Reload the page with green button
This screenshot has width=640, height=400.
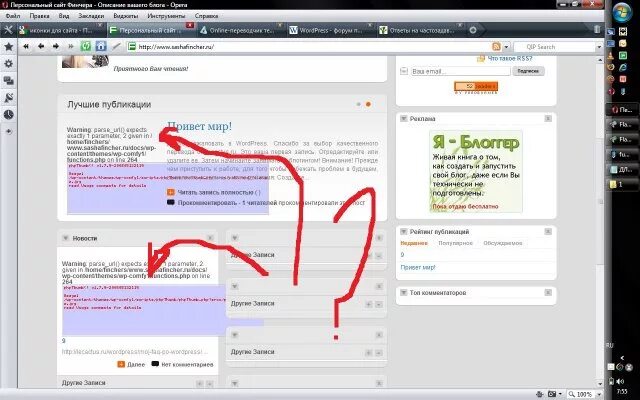coord(85,47)
